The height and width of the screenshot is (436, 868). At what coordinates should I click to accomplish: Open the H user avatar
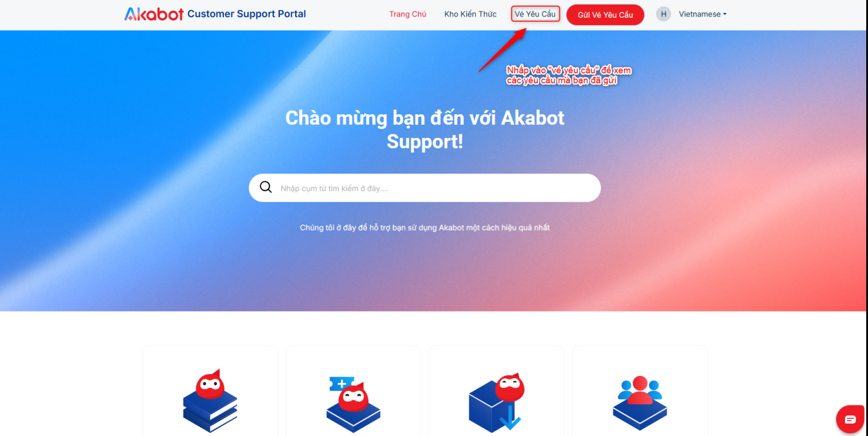tap(664, 14)
